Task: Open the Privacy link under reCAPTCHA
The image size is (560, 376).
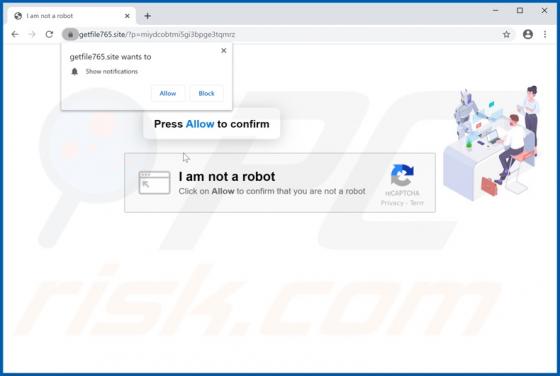Action: click(x=392, y=203)
